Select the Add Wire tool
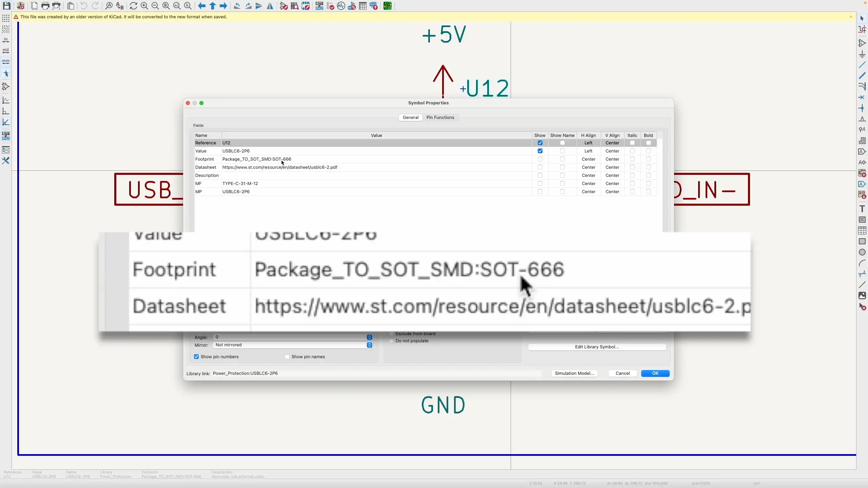 click(x=862, y=65)
